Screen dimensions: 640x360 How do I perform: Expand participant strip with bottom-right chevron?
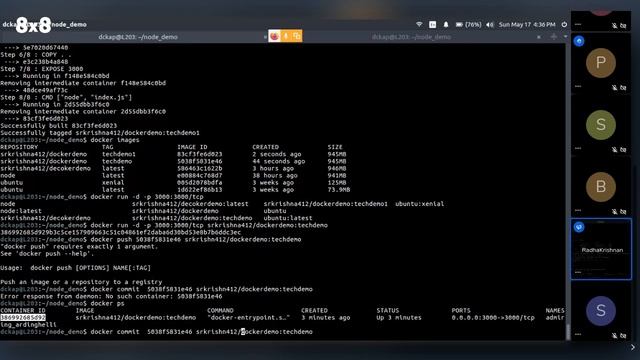pyautogui.click(x=633, y=347)
